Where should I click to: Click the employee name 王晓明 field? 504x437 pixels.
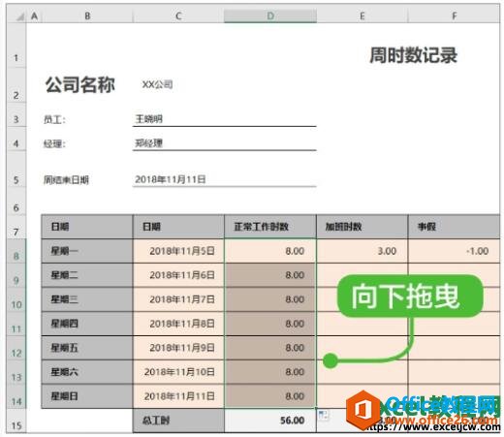224,119
